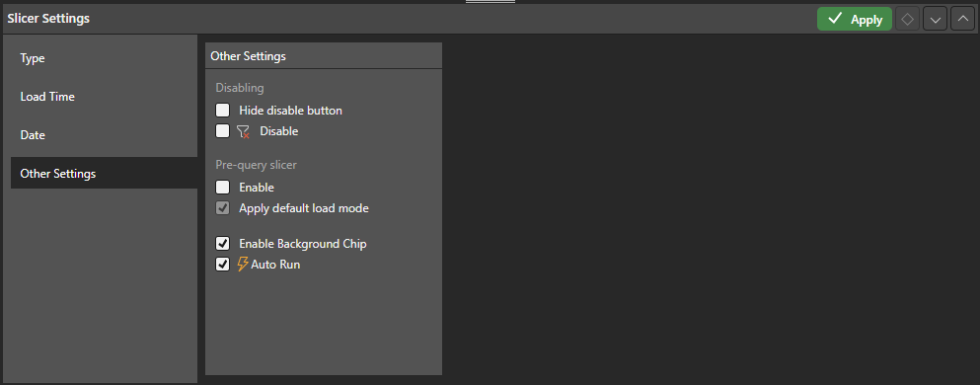Click the down chevron in the header
The width and height of the screenshot is (980, 385).
[935, 20]
